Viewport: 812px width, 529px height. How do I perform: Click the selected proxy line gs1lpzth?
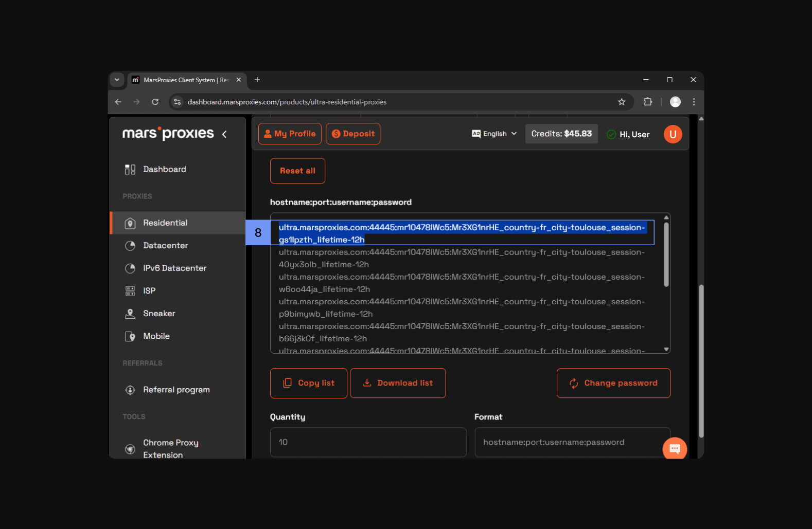pyautogui.click(x=462, y=233)
